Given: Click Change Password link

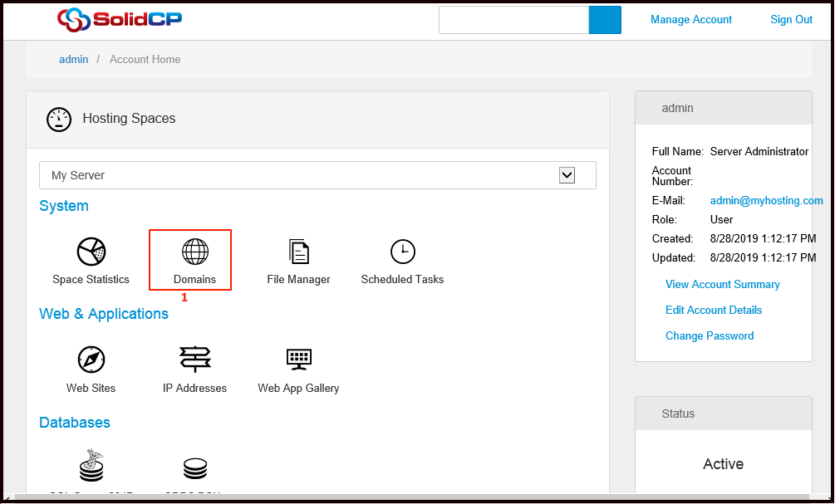Looking at the screenshot, I should pos(709,336).
